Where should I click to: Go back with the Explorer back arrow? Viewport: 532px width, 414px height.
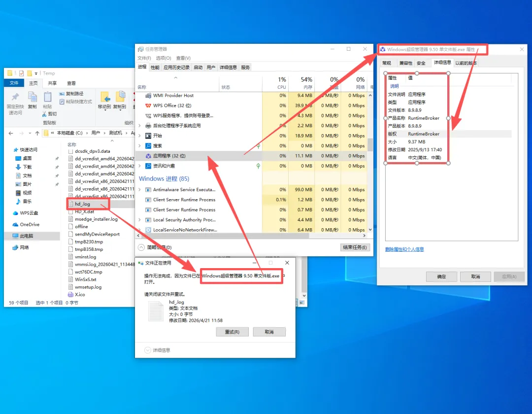click(11, 134)
